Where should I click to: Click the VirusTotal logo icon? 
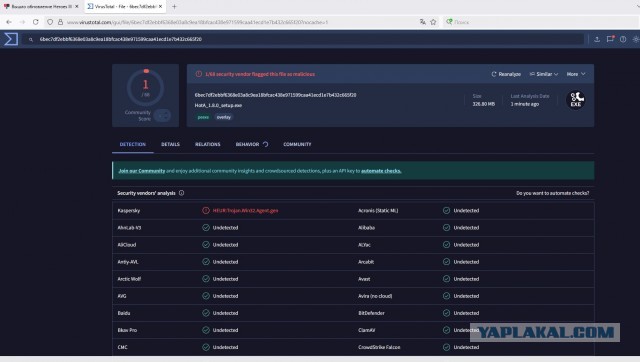(x=11, y=39)
